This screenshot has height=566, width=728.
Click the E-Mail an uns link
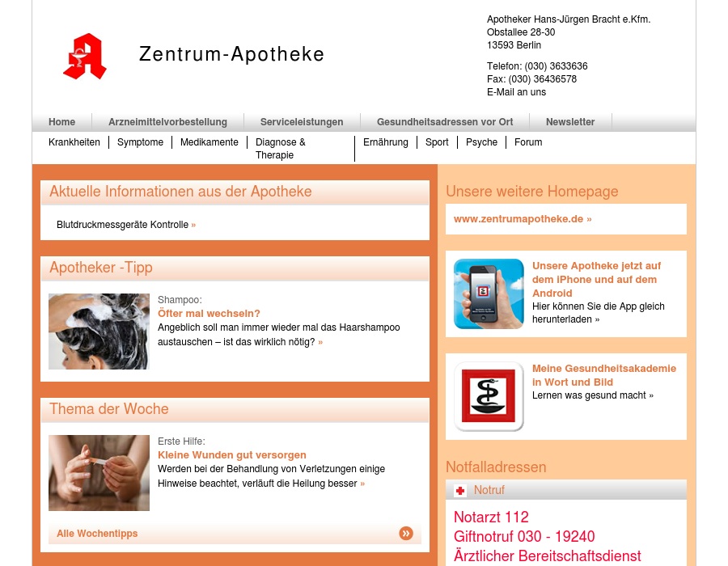click(x=516, y=92)
